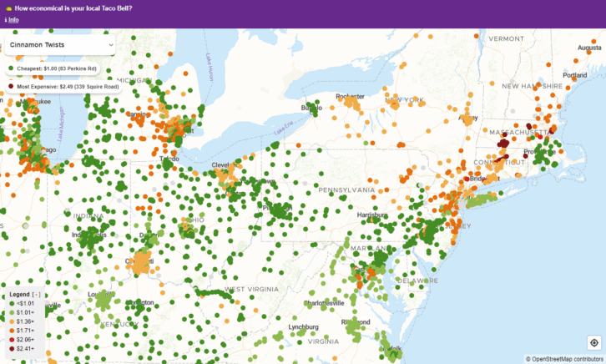The height and width of the screenshot is (364, 606).
Task: Click the Most Expensive: $2.49 chip
Action: [x=63, y=87]
